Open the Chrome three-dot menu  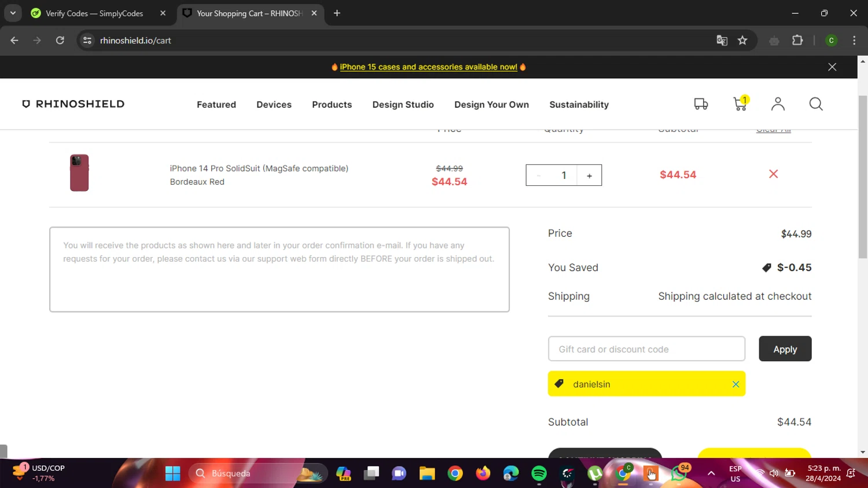click(854, 41)
